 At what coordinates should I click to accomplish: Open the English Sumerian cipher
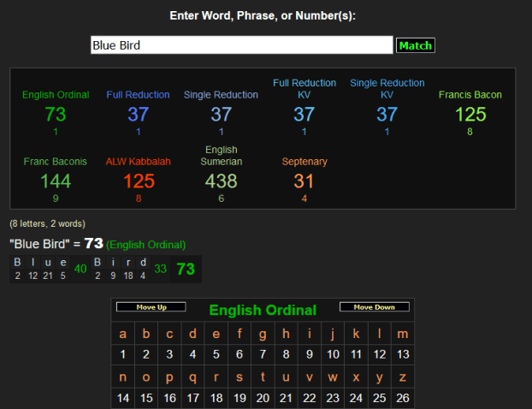coord(222,156)
